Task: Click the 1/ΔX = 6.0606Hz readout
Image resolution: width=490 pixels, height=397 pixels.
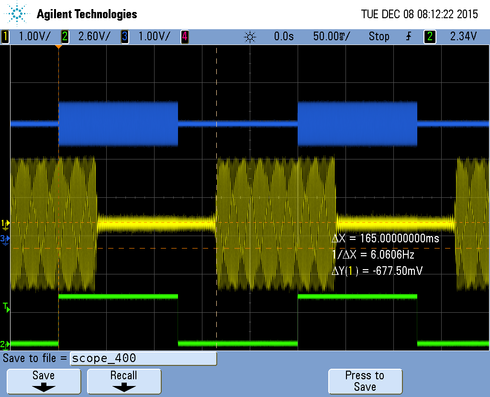Action: 373,255
